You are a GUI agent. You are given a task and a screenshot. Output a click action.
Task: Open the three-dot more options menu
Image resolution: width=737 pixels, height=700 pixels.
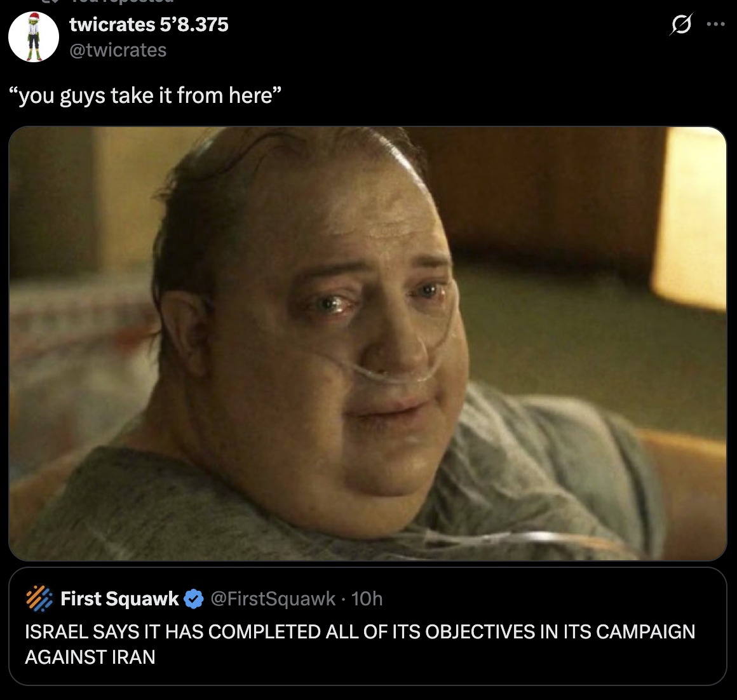715,24
